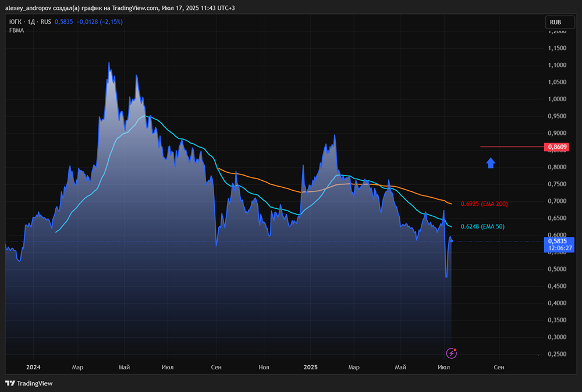This screenshot has width=582, height=392.
Task: Click the red 0,8609 price label
Action: (556, 147)
